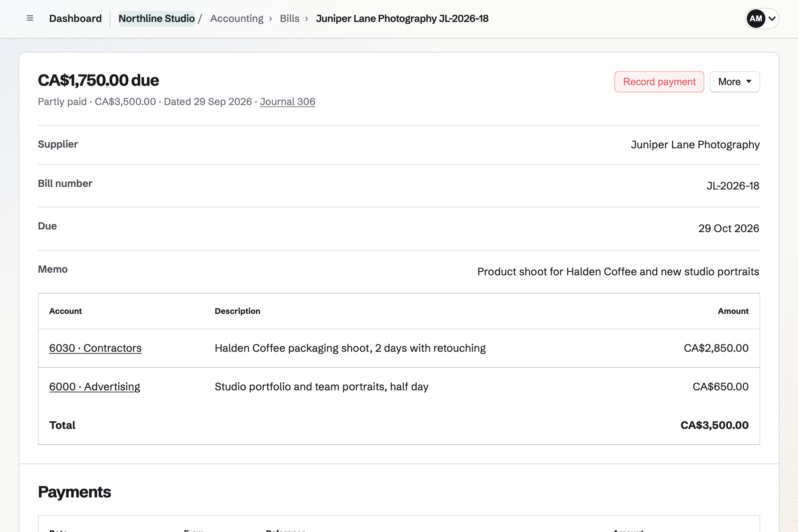Click the Payments section heading
Image resolution: width=798 pixels, height=532 pixels.
point(74,492)
